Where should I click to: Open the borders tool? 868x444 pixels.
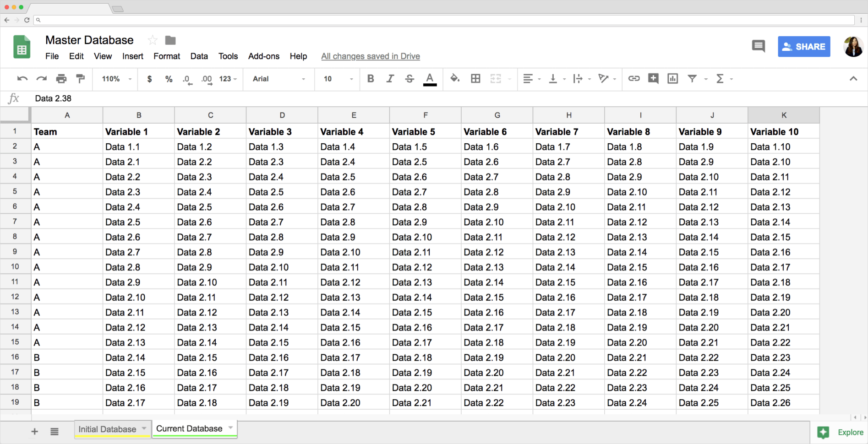(475, 78)
